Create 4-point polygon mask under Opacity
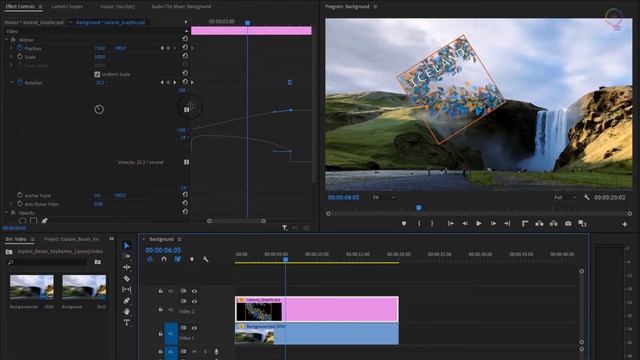 [33, 221]
